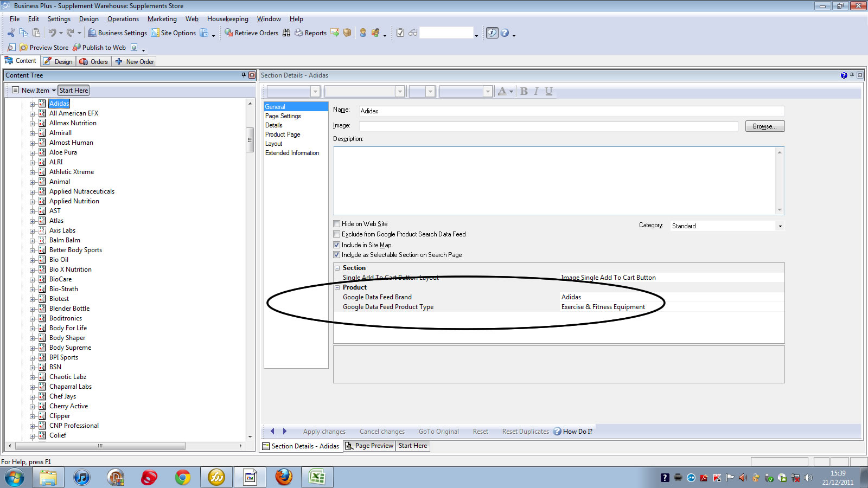Click the Name input field containing Adidas

[571, 111]
